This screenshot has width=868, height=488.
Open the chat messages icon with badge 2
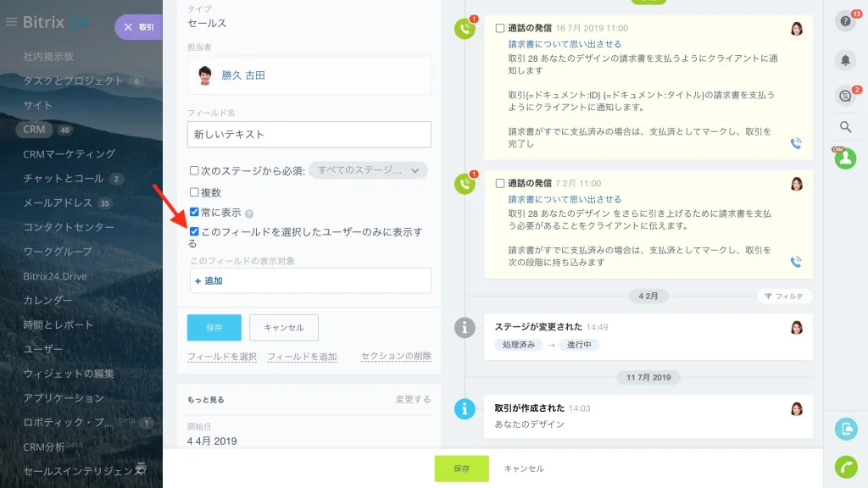845,96
